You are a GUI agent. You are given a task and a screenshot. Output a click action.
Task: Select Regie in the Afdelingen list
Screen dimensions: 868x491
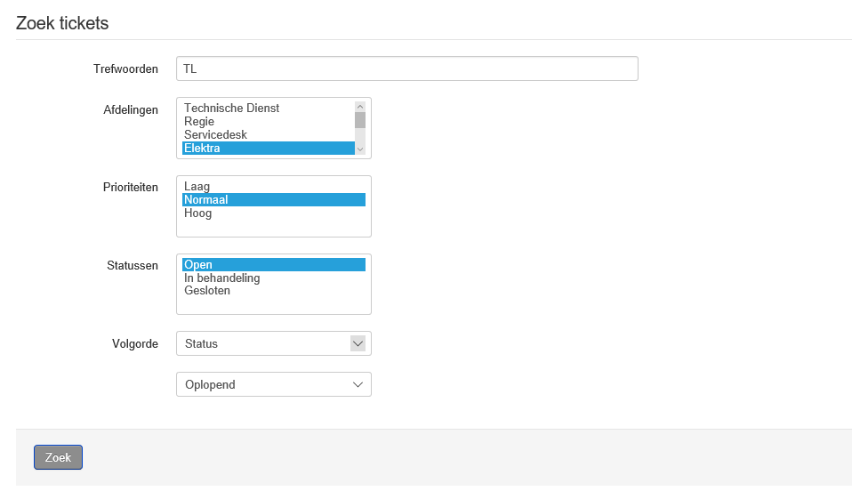pyautogui.click(x=269, y=121)
